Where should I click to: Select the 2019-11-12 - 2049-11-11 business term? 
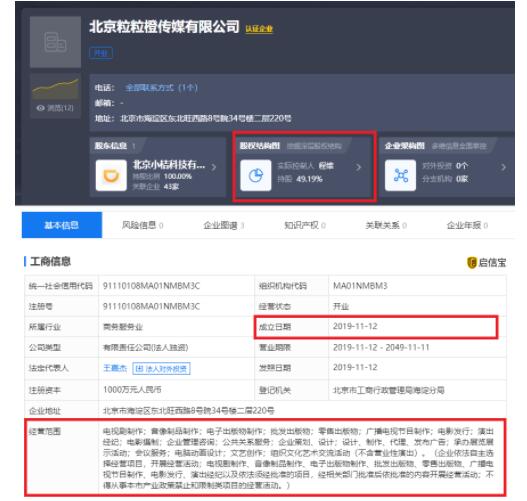pos(381,347)
